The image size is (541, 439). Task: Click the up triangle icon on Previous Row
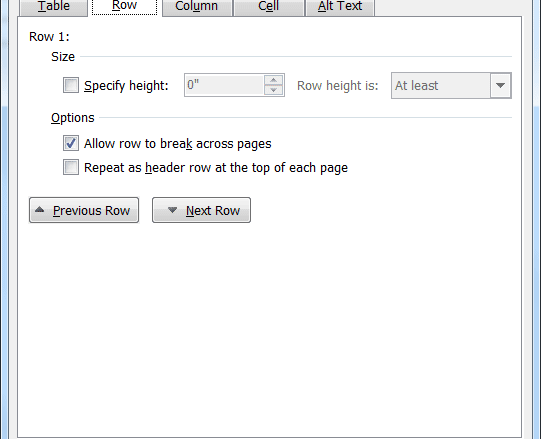[40, 209]
